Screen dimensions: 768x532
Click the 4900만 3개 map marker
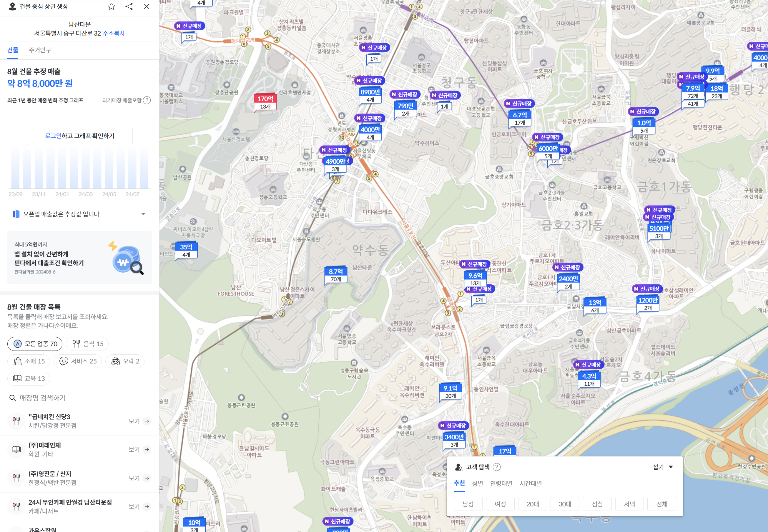[335, 165]
